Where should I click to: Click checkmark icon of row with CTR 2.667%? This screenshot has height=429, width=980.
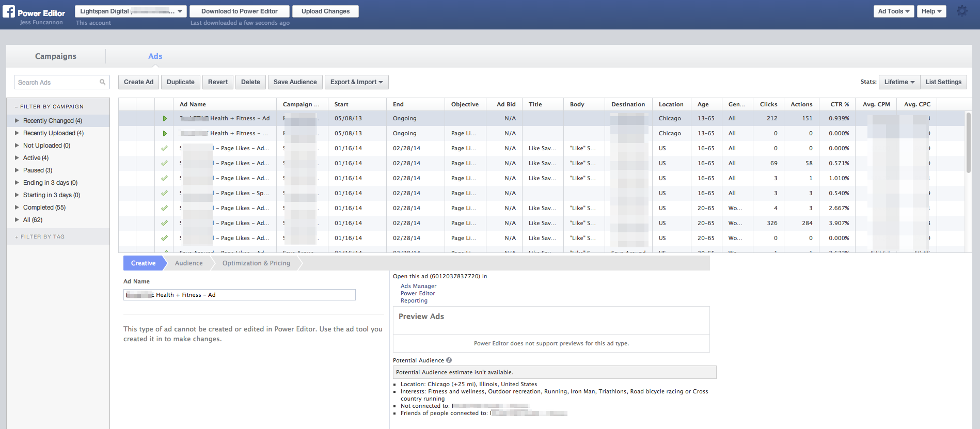pos(164,208)
